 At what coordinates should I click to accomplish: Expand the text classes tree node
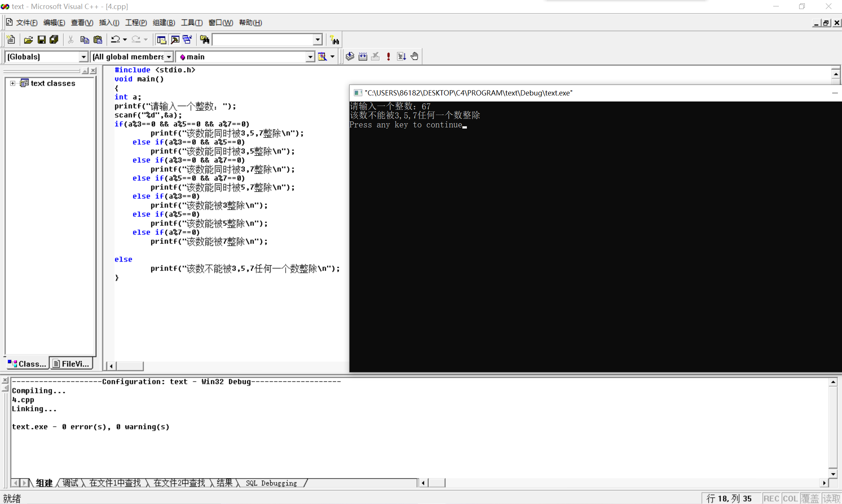[13, 83]
